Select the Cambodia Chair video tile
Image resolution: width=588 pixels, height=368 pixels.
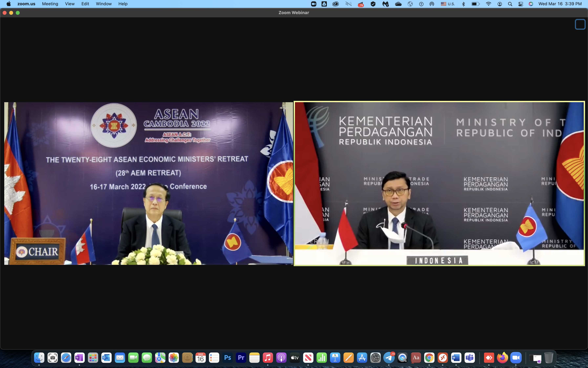(x=148, y=183)
